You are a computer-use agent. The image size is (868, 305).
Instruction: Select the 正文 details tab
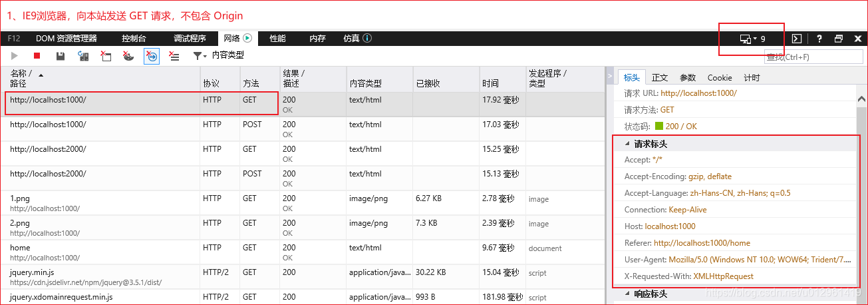tap(660, 78)
